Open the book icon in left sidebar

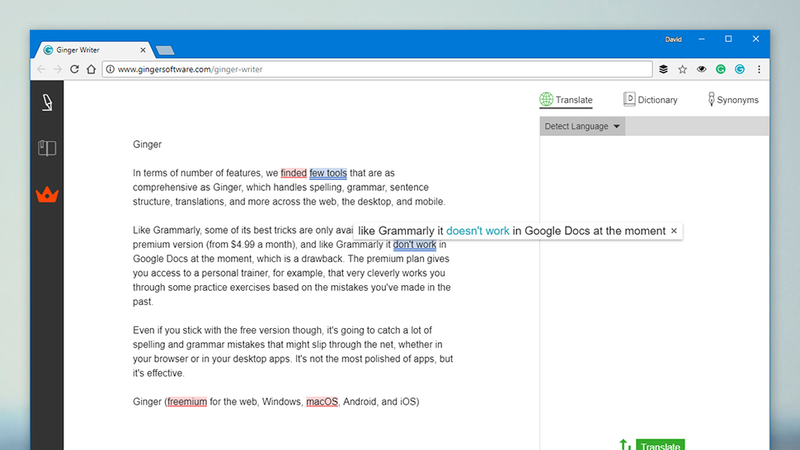[x=47, y=148]
